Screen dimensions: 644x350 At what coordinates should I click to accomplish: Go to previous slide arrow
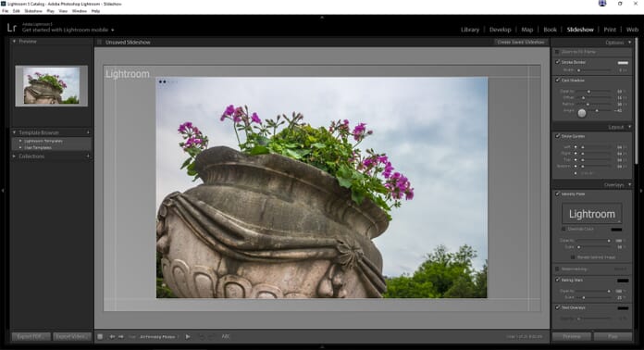click(112, 336)
